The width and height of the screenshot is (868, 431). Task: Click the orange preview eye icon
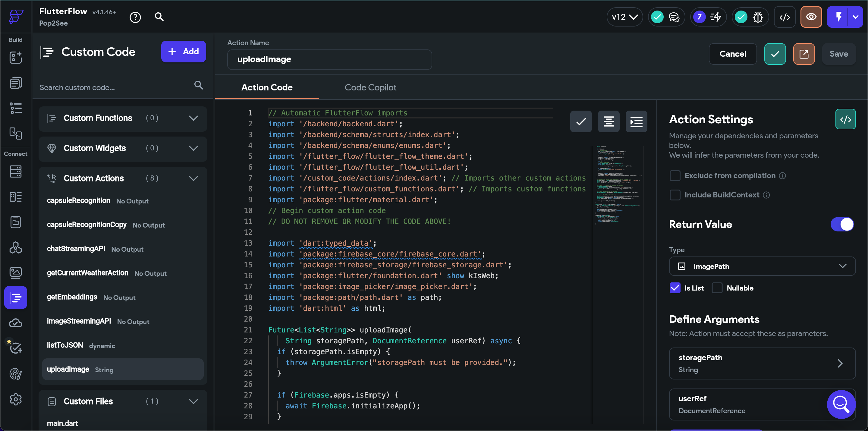pyautogui.click(x=811, y=17)
